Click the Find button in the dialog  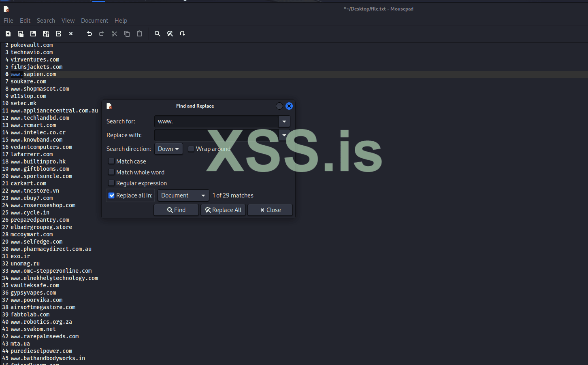pyautogui.click(x=176, y=210)
